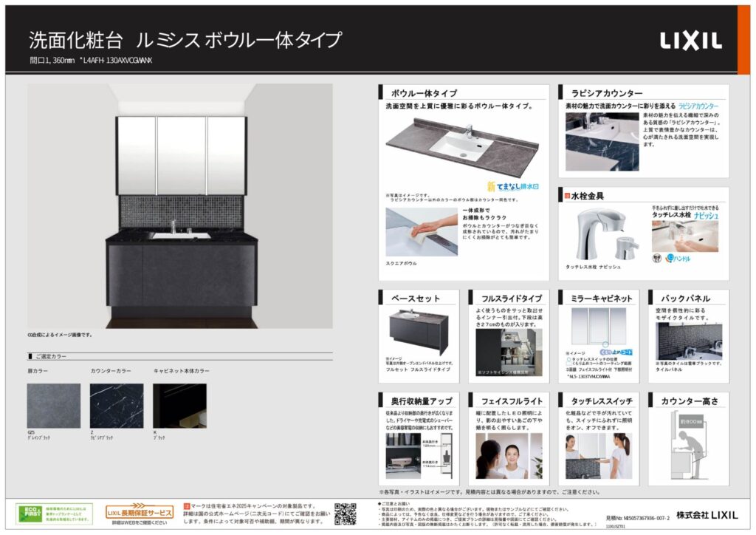Click the ベースセット product image
756x535 pixels.
[417, 331]
